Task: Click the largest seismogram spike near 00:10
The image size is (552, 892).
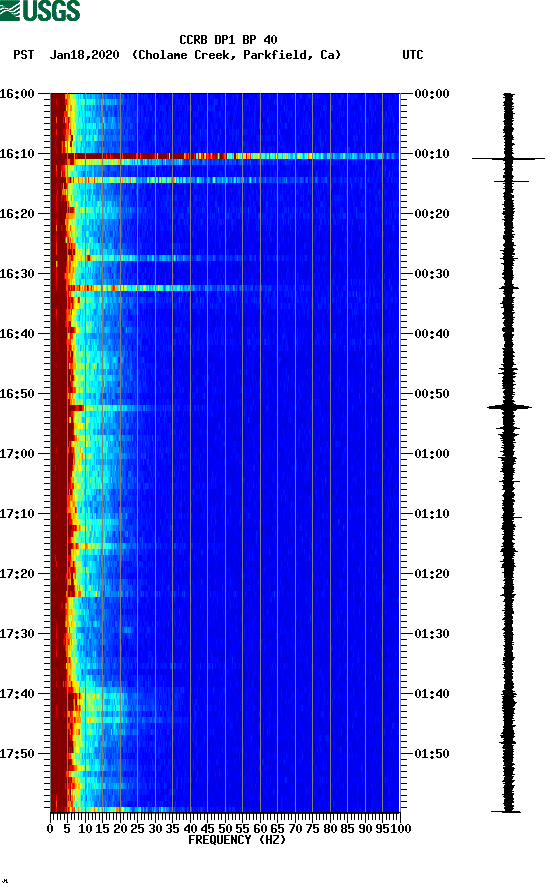Action: [x=508, y=159]
